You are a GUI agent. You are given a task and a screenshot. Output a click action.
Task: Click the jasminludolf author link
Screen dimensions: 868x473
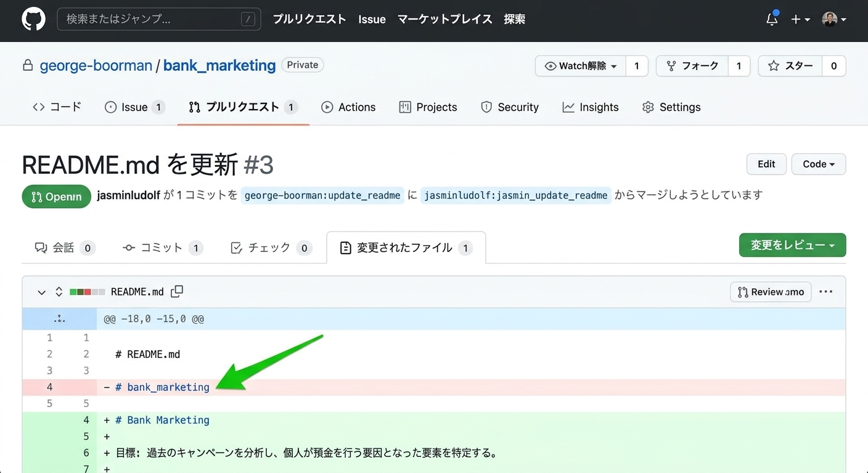128,195
